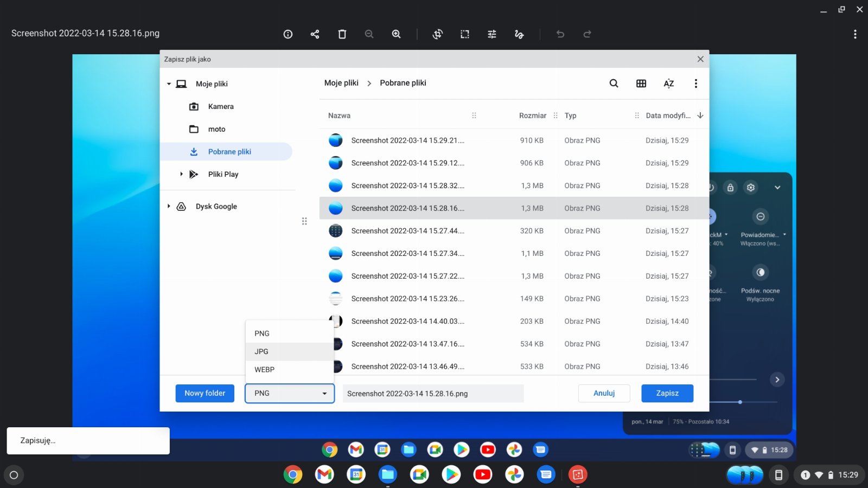Open Google Meet from the bottom shelf
Viewport: 868px width, 488px height.
(x=419, y=475)
